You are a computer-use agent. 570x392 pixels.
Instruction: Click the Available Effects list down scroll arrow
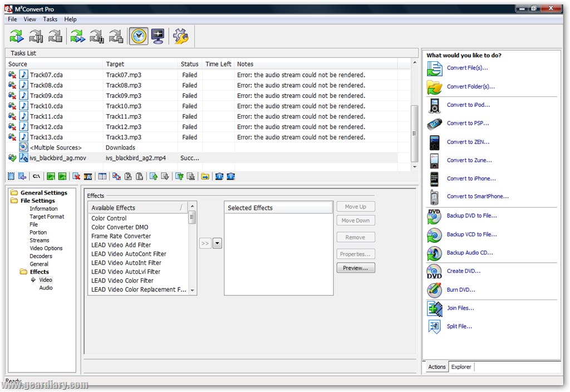pyautogui.click(x=192, y=291)
